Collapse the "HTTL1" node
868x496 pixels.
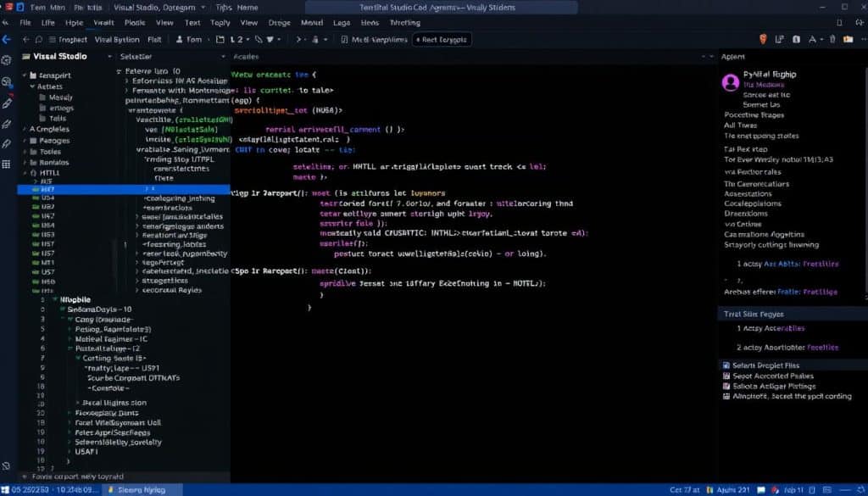tap(25, 173)
